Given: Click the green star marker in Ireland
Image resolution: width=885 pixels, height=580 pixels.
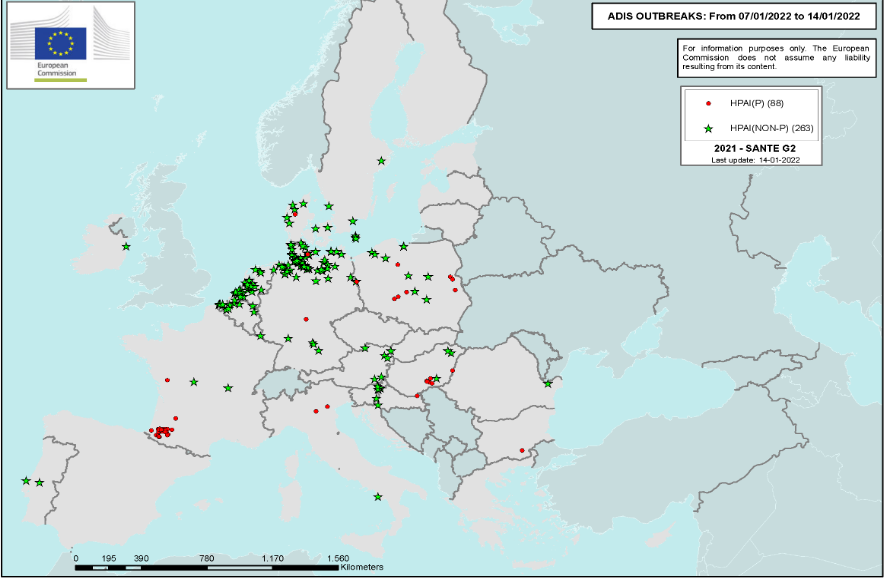Looking at the screenshot, I should tap(126, 247).
